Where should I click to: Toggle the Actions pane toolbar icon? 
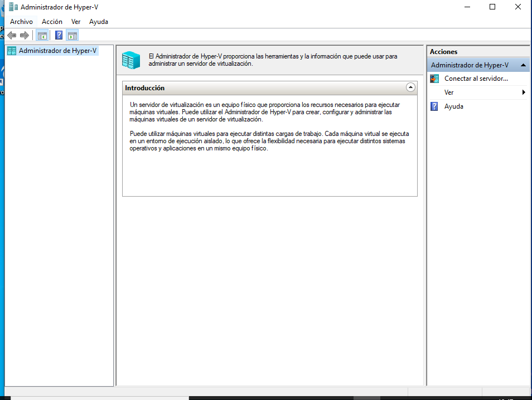tap(72, 36)
